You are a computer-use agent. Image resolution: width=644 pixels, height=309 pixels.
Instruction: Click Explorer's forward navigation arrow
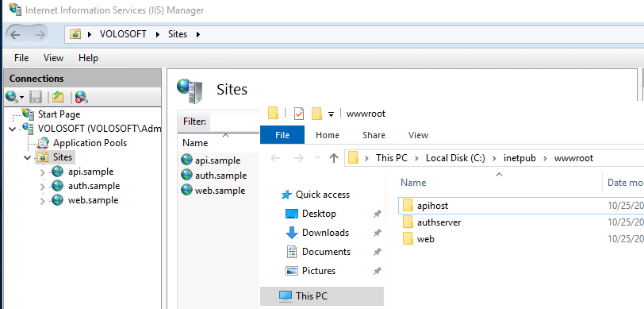point(299,158)
